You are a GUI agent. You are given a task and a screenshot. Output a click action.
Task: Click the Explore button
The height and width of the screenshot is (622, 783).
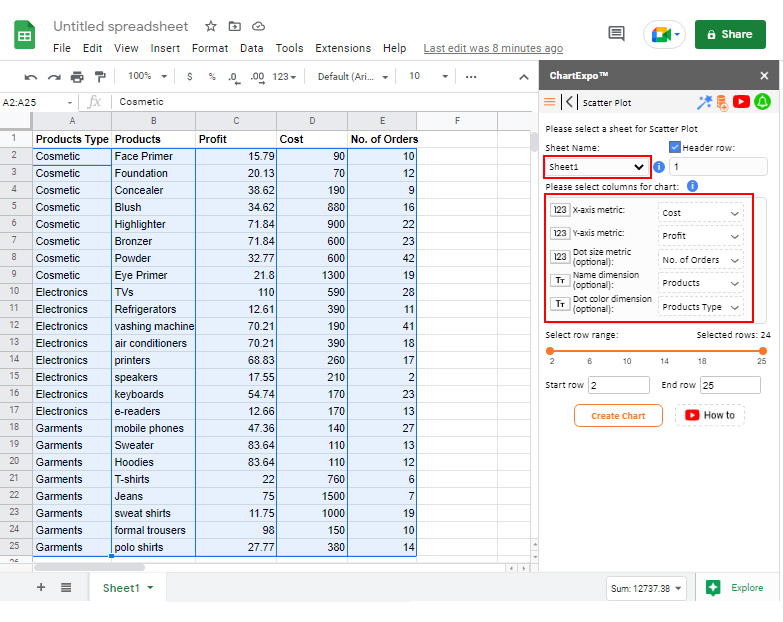(x=737, y=588)
